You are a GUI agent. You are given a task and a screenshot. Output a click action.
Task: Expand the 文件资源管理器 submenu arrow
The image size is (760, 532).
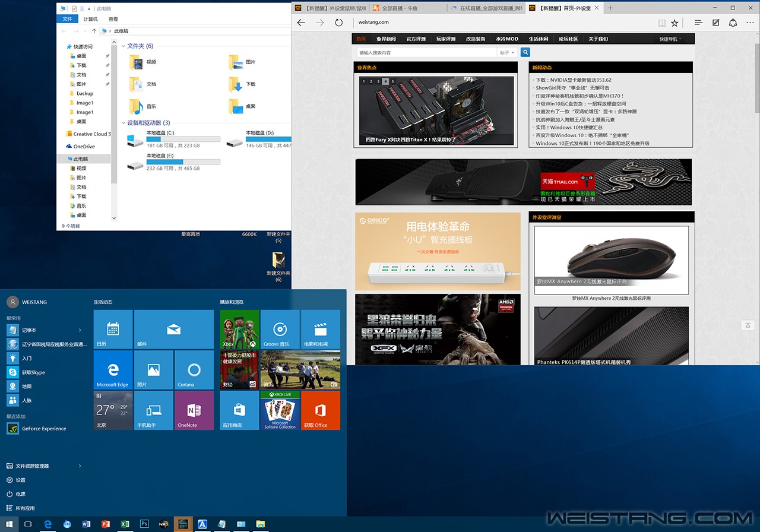80,466
